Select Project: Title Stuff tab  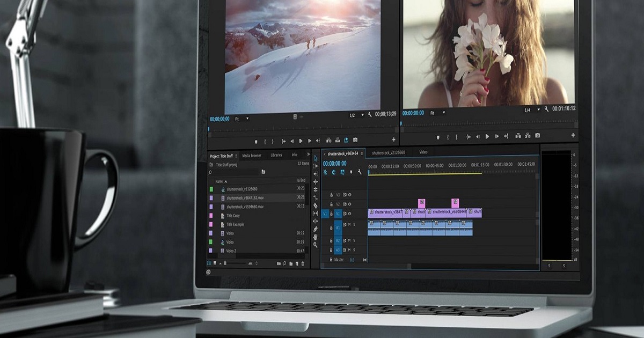tap(221, 156)
